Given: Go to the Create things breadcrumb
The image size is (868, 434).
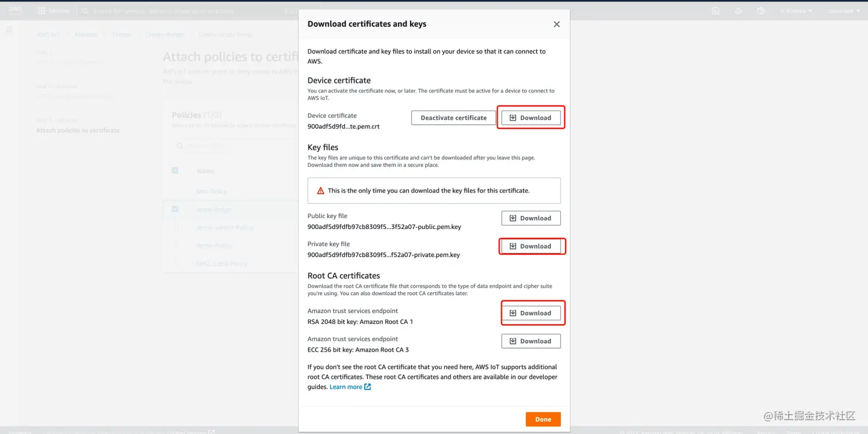Looking at the screenshot, I should [x=165, y=35].
